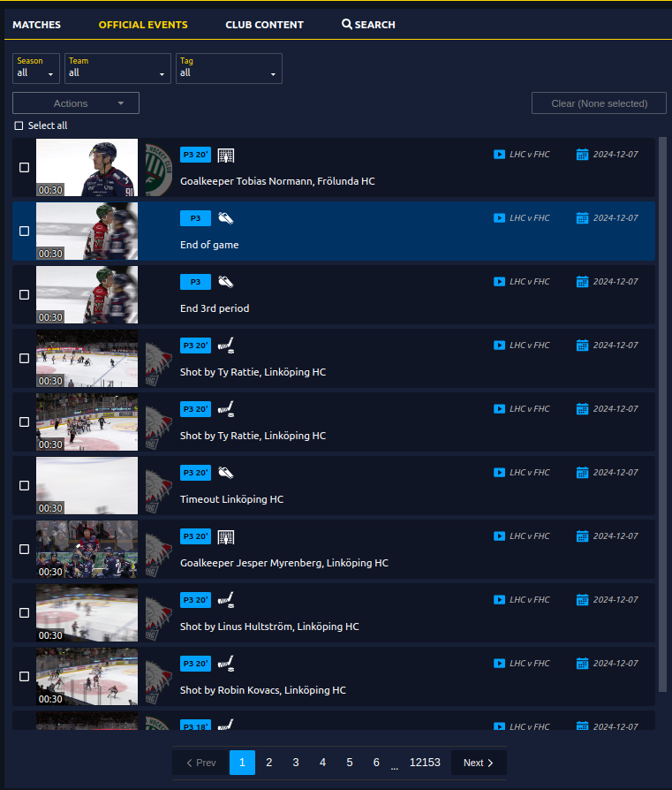Click 'Goalkeeper Jesper Myrenberg, Linköping HC' text
672x790 pixels.
pos(284,563)
